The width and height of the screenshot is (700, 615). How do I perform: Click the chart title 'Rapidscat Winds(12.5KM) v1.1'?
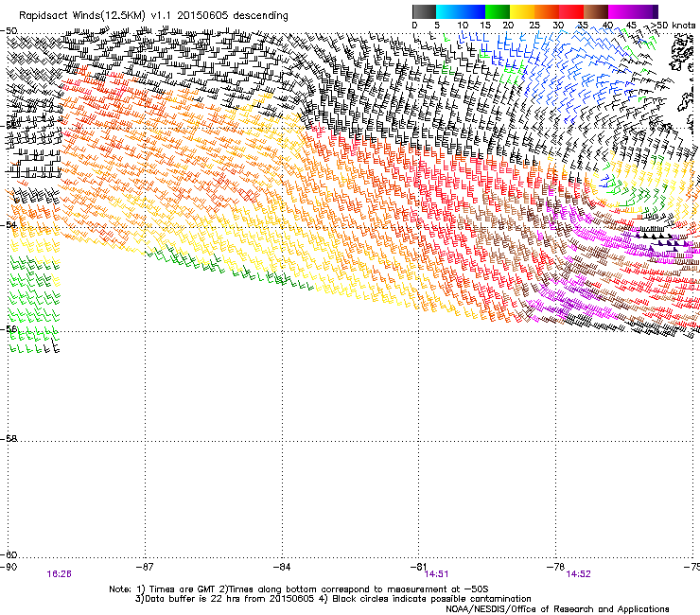tap(96, 16)
